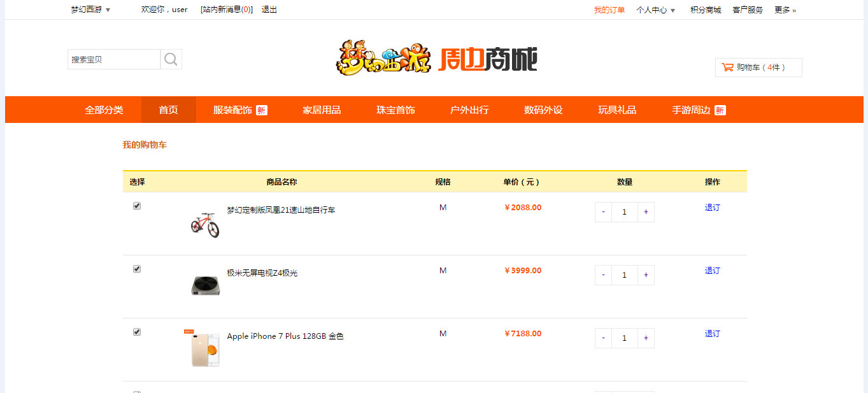Increase quantity of the mountain bike
The height and width of the screenshot is (393, 868).
point(646,212)
